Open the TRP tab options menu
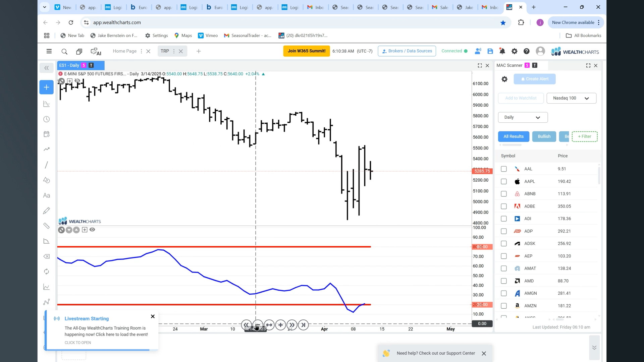The height and width of the screenshot is (362, 644). pos(174,51)
